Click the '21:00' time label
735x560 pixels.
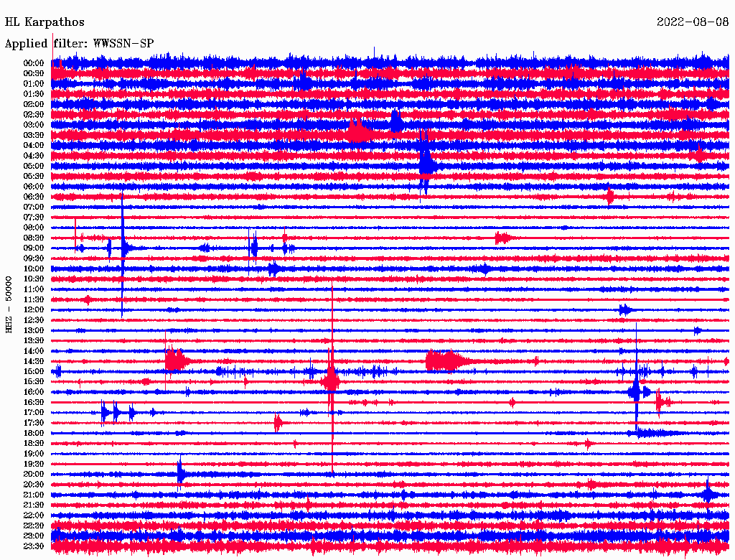pos(34,495)
